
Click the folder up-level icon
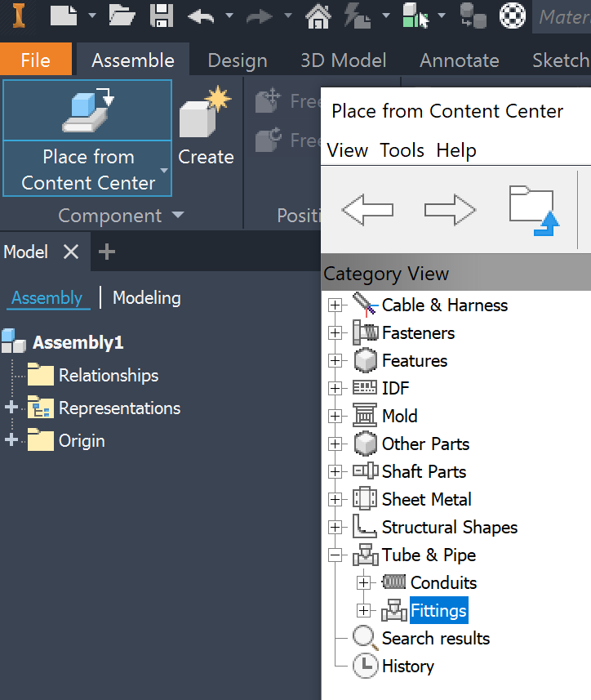pos(531,210)
